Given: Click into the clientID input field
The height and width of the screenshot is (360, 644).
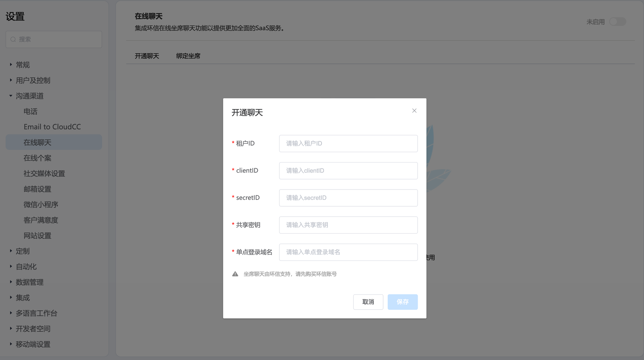Looking at the screenshot, I should tap(348, 170).
